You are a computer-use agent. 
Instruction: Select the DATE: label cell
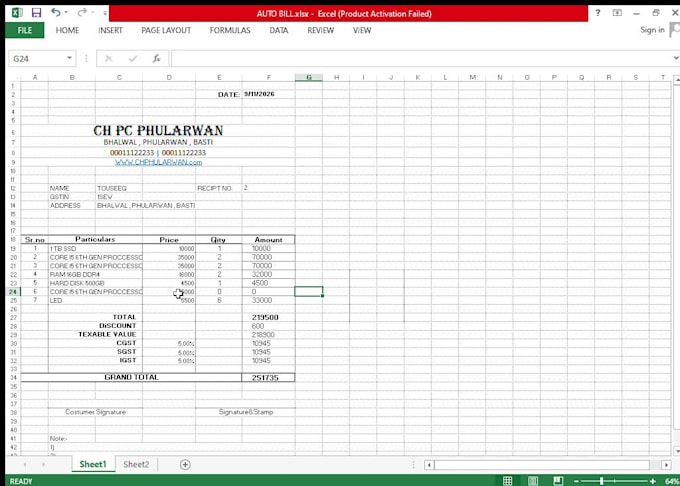(x=229, y=95)
